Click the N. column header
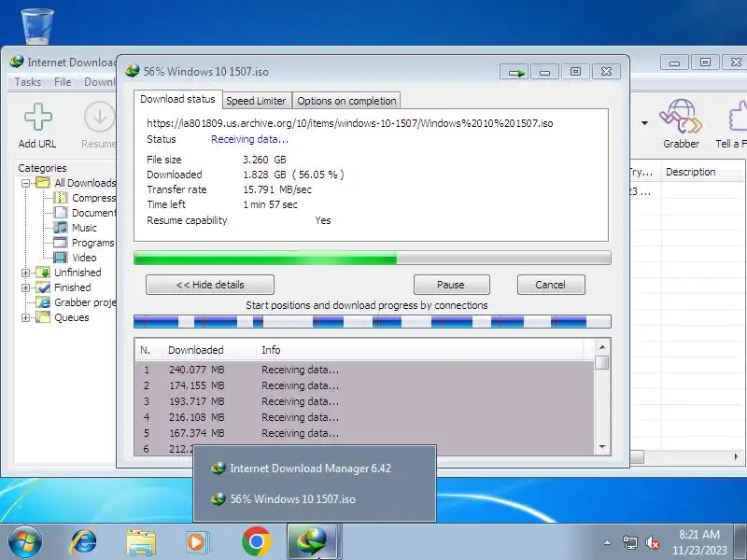Viewport: 747px width, 560px height. click(148, 350)
